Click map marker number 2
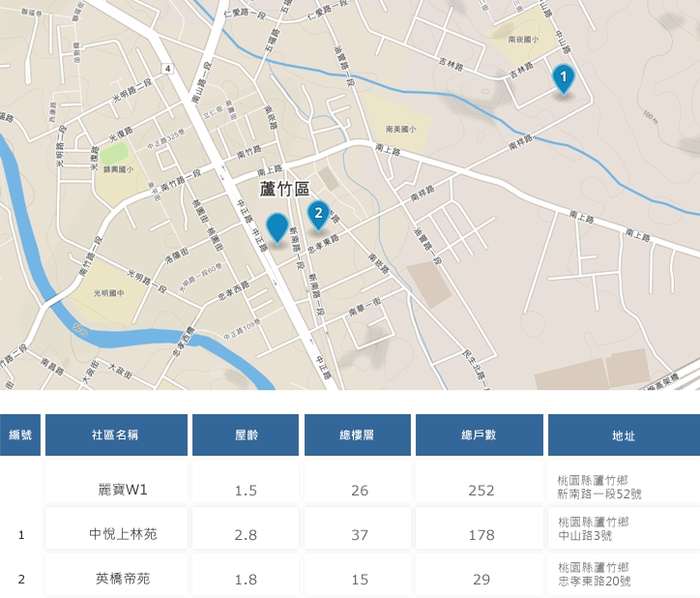 [317, 214]
